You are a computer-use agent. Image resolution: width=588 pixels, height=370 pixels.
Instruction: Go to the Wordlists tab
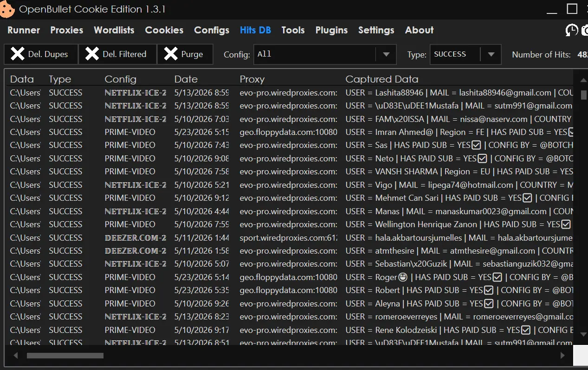click(114, 30)
